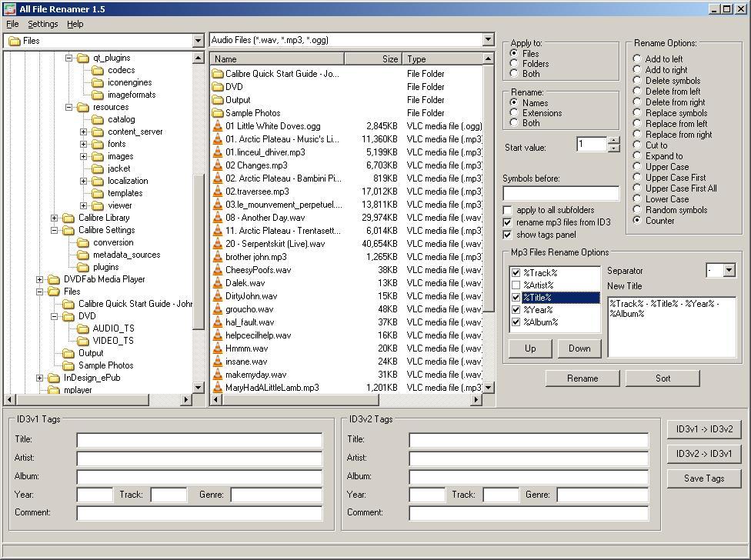Click the VLC icon of MaryHadALittleLamb.mp3

(x=218, y=388)
